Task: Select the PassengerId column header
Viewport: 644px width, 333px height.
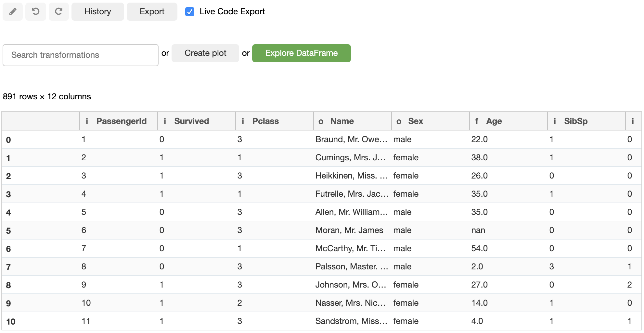Action: click(x=119, y=121)
